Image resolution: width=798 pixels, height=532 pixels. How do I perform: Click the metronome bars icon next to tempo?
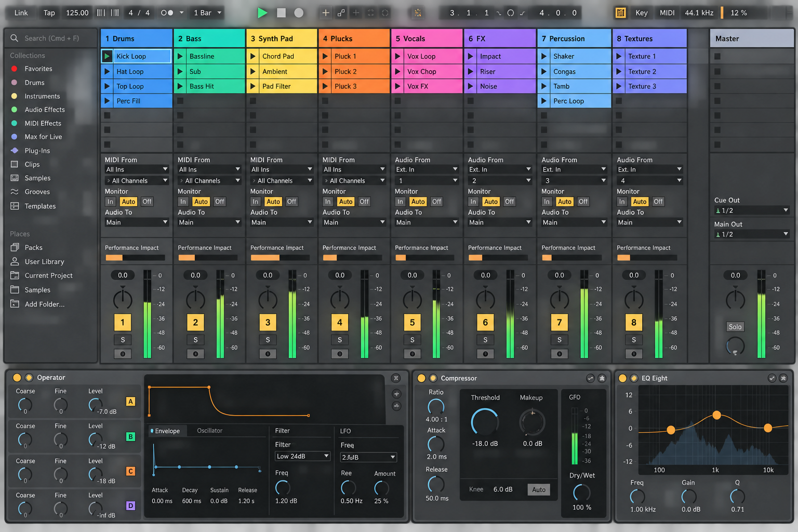(101, 12)
